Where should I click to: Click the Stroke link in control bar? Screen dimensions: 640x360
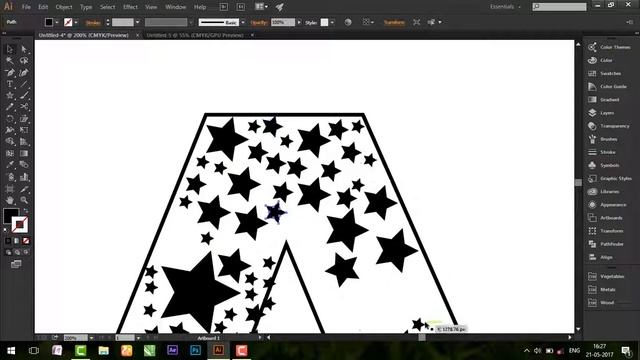(93, 22)
